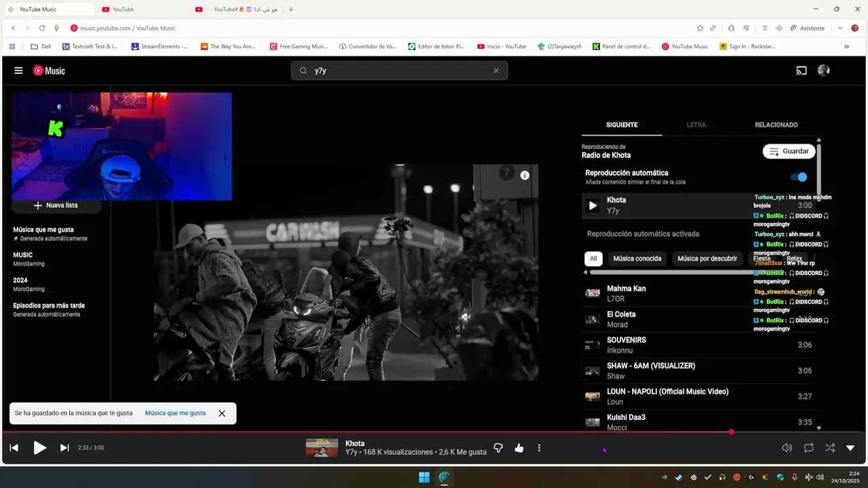Open the Dell bookmarks folder
This screenshot has width=868, height=488.
41,47
